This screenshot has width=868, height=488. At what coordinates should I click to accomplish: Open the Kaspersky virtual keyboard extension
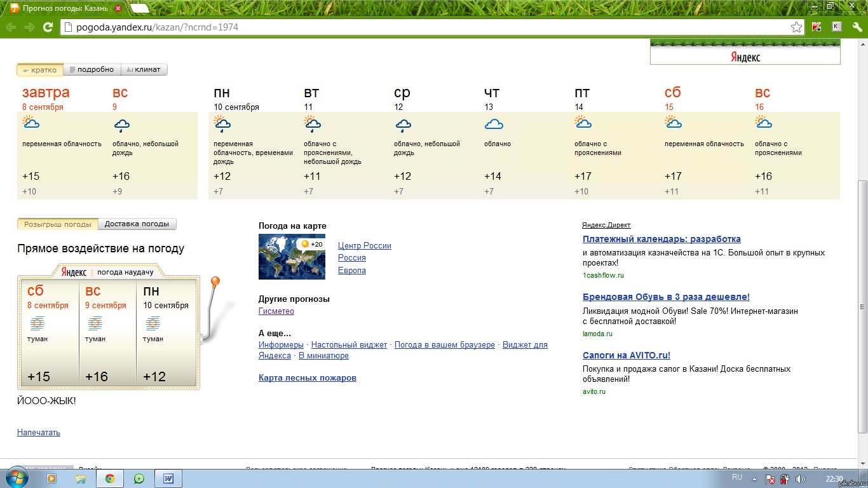pos(837,27)
